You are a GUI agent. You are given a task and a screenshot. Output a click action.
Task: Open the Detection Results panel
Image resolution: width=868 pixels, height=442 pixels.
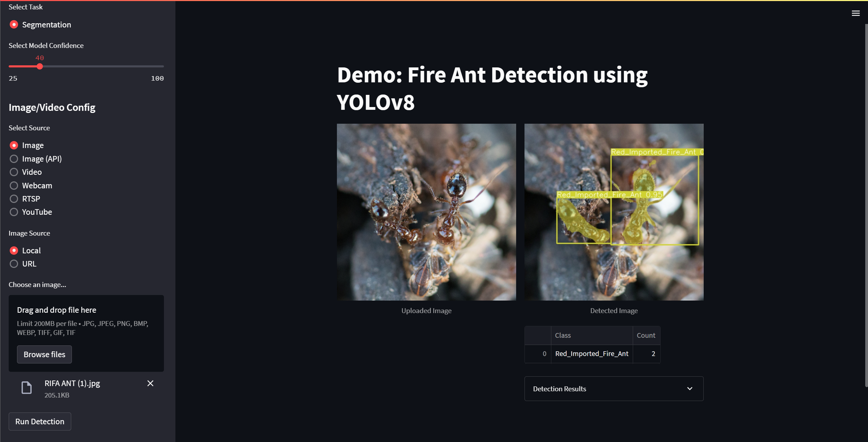(x=559, y=389)
